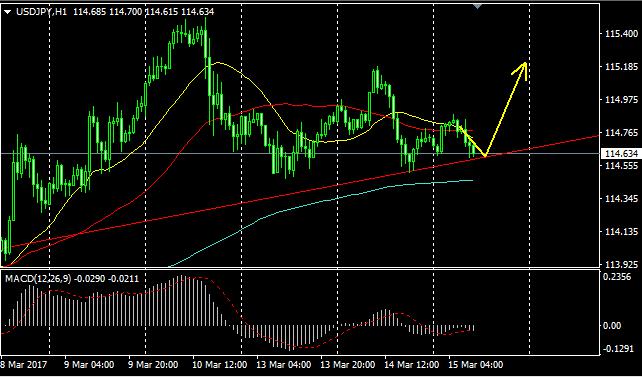
Task: Click the 0.00 MACD scale label
Action: click(612, 325)
